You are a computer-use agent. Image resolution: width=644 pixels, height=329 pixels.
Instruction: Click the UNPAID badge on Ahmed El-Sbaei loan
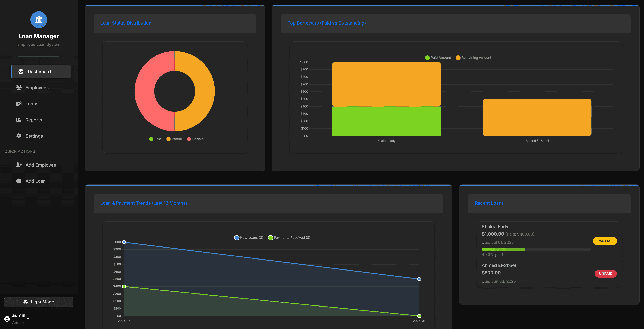pos(605,273)
